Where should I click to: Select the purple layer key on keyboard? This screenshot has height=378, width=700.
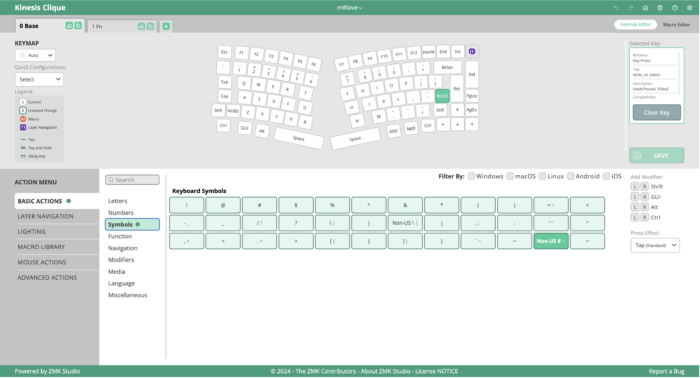[x=472, y=51]
